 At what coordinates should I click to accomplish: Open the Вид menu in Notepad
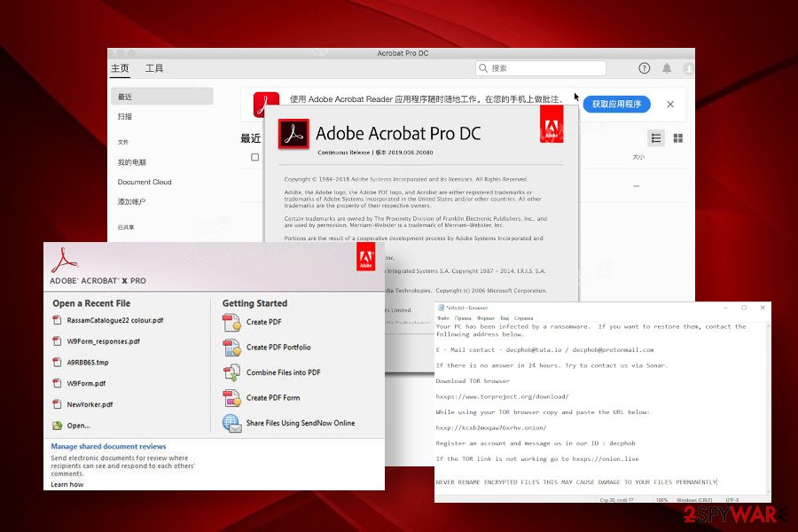505,318
